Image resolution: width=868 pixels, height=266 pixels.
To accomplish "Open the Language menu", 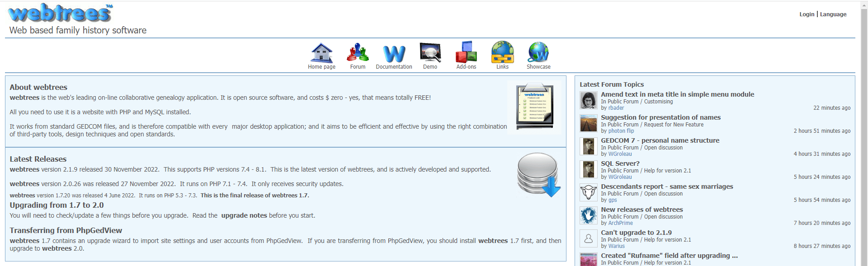I will 833,14.
